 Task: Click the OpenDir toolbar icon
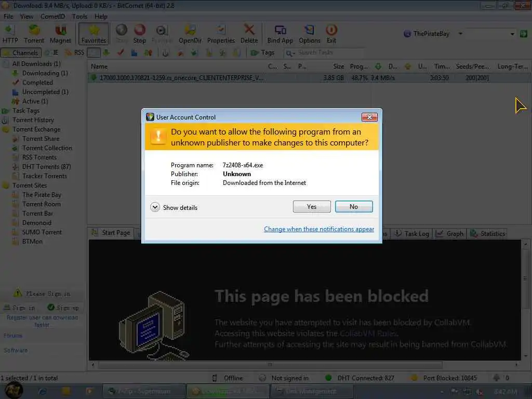(x=190, y=34)
